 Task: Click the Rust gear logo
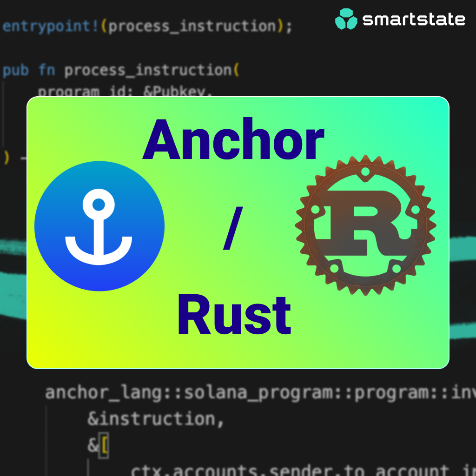click(365, 225)
